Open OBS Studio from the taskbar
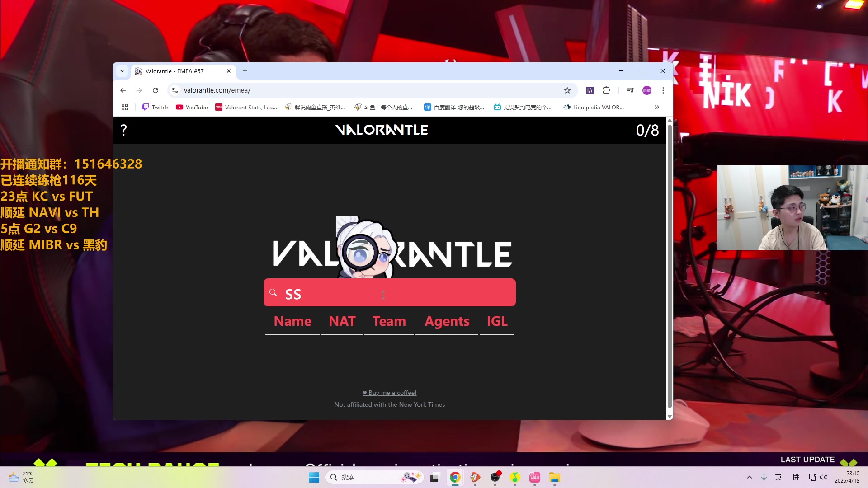Image resolution: width=868 pixels, height=488 pixels. pyautogui.click(x=495, y=477)
